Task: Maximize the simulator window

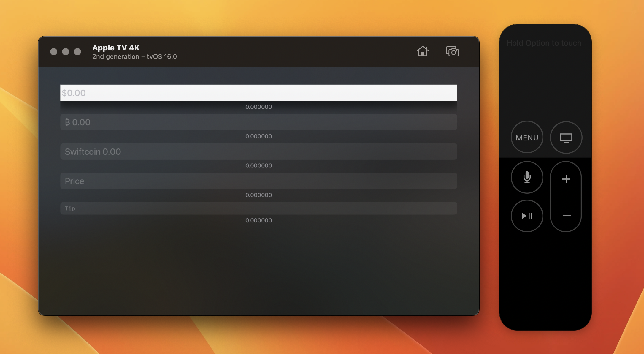Action: [77, 52]
